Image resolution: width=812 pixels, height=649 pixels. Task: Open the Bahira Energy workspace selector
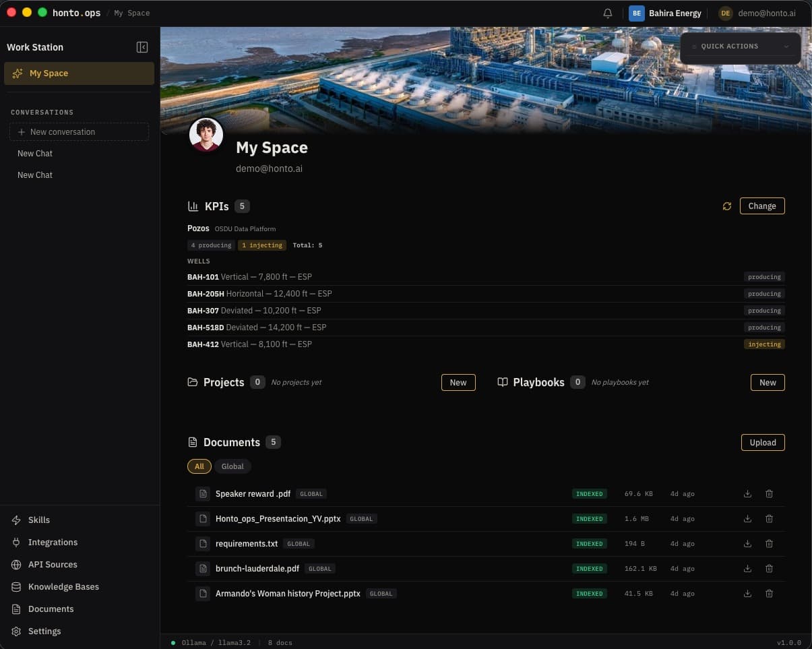click(x=666, y=13)
